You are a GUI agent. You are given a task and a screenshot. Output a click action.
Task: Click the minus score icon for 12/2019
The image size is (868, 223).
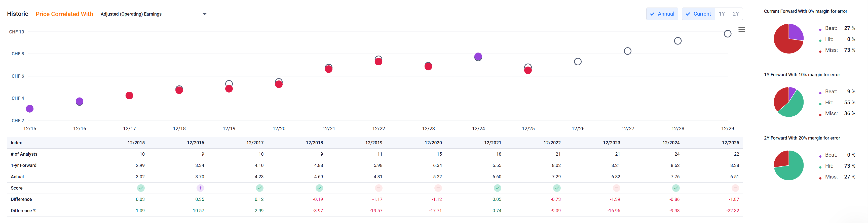(379, 188)
